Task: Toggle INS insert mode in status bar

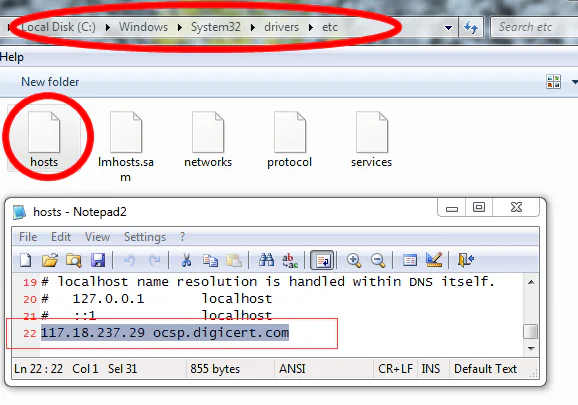Action: tap(431, 369)
